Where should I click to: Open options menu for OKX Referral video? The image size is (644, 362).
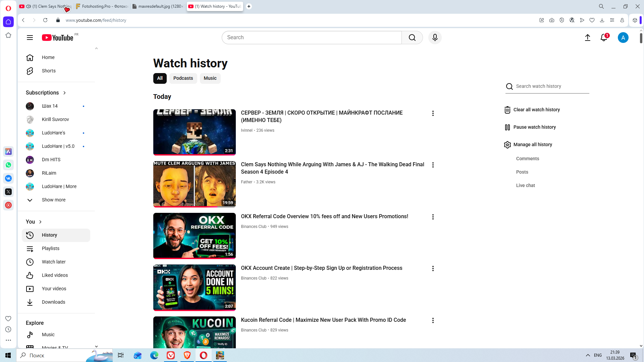pyautogui.click(x=433, y=217)
